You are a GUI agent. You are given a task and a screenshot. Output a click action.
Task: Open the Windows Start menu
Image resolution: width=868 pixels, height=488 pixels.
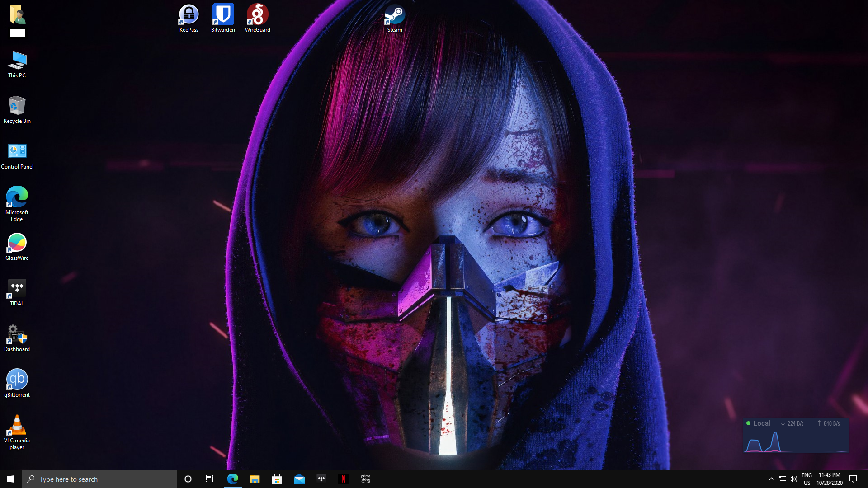tap(11, 479)
